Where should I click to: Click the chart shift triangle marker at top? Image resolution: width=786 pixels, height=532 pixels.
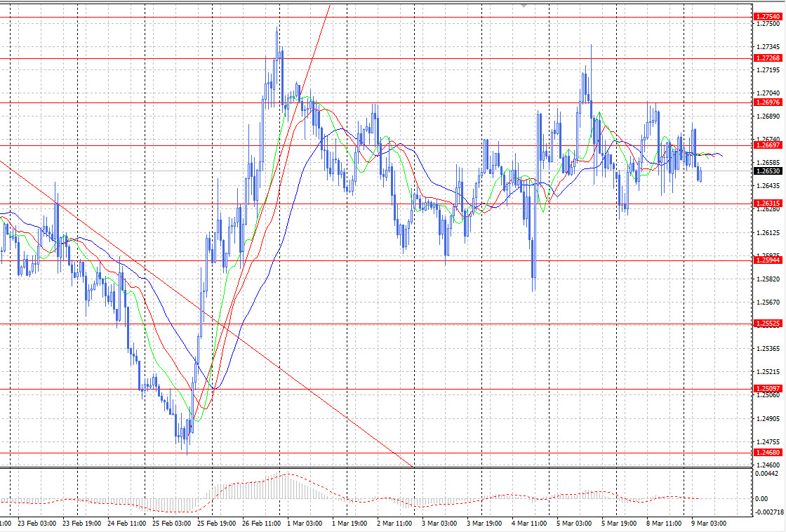coord(524,6)
